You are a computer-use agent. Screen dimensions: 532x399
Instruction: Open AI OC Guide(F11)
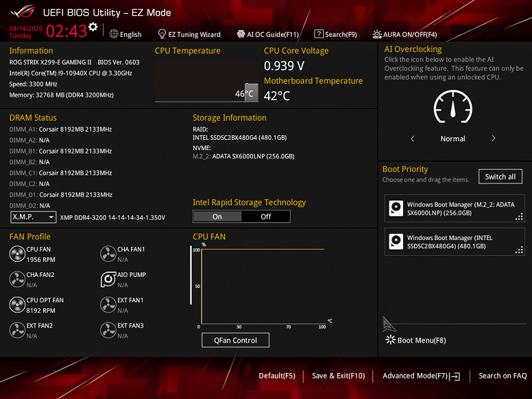(x=268, y=34)
